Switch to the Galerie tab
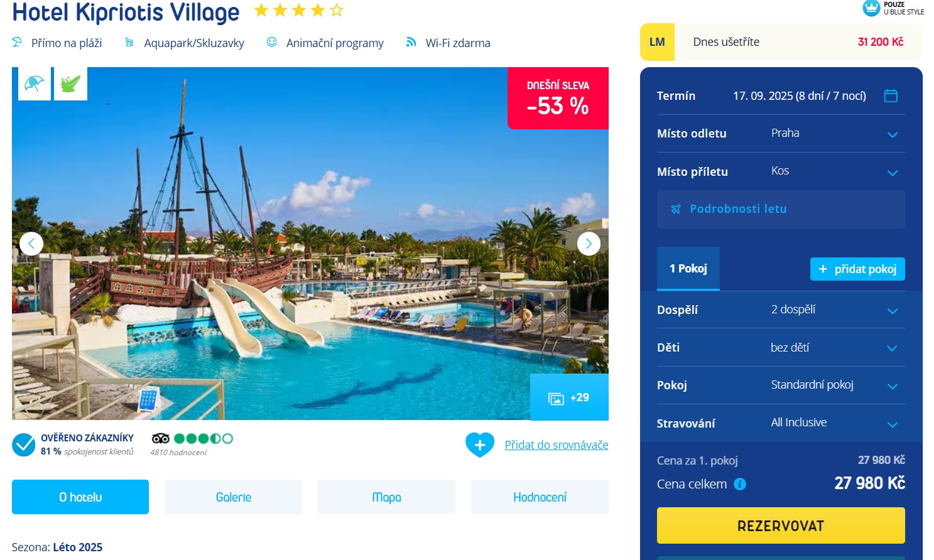The width and height of the screenshot is (934, 560). point(233,497)
